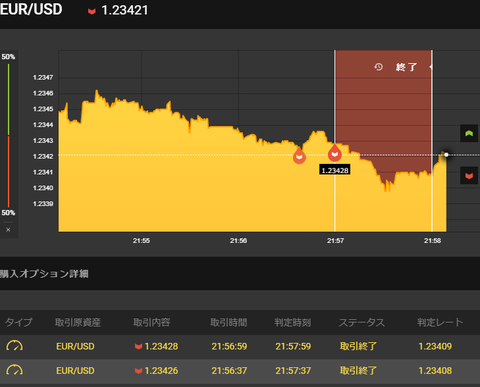Click the 21:56 time axis label

(238, 241)
